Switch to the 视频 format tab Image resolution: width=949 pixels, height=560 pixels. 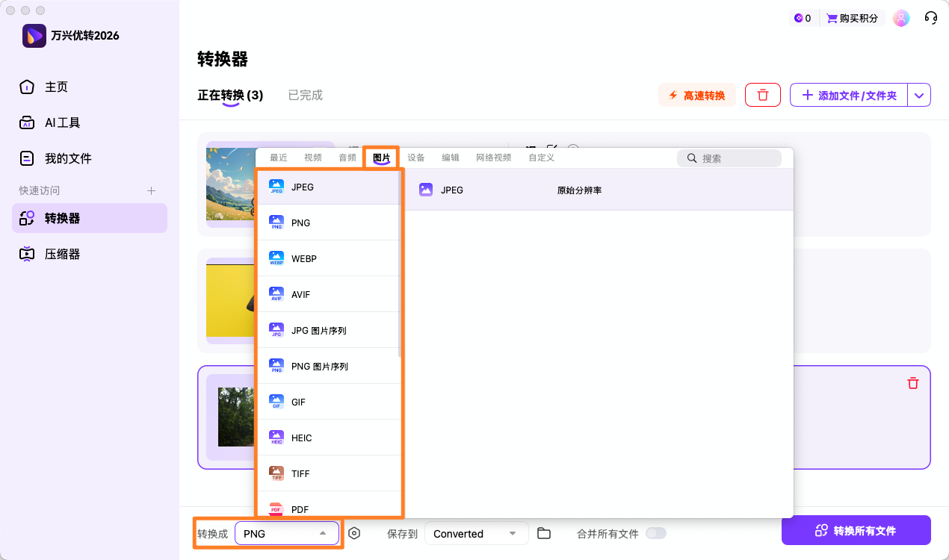tap(312, 157)
